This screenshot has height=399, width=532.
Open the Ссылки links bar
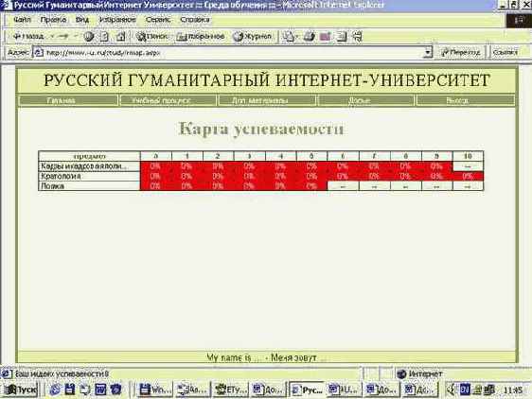click(x=505, y=53)
